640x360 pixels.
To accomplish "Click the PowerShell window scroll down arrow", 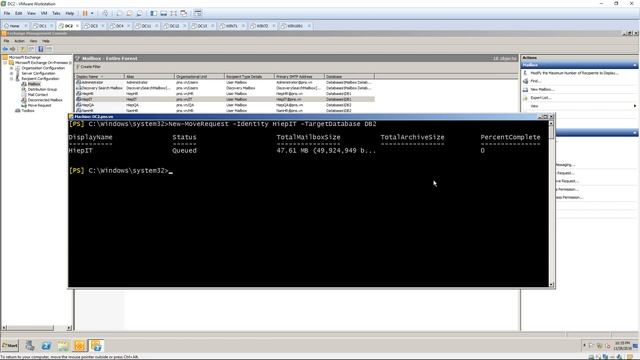I will 551,284.
